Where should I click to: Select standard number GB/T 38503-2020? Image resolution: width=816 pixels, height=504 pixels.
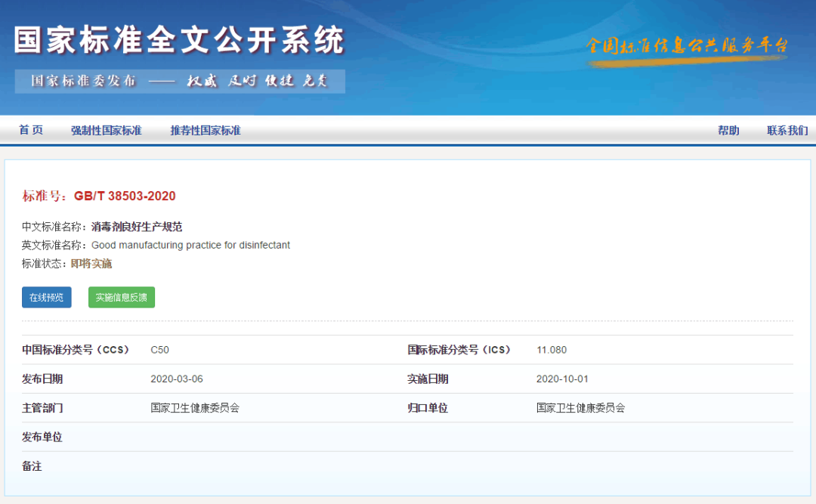[x=125, y=196]
